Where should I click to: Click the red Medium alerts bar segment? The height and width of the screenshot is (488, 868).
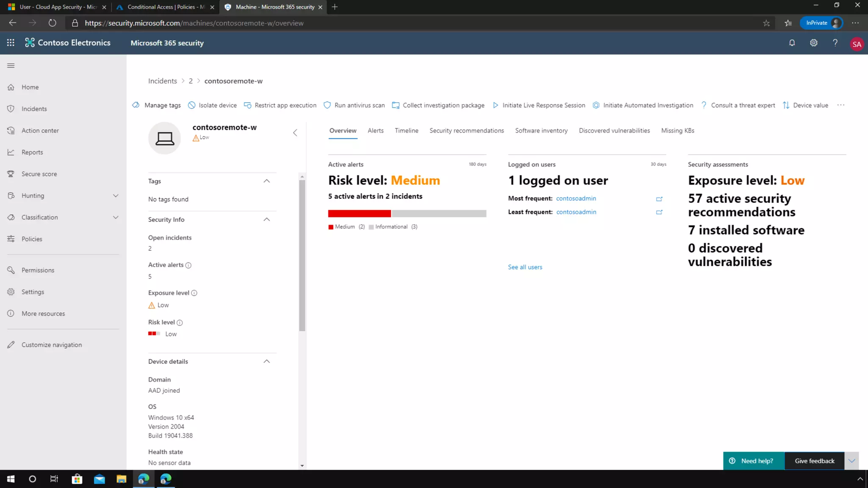coord(359,213)
